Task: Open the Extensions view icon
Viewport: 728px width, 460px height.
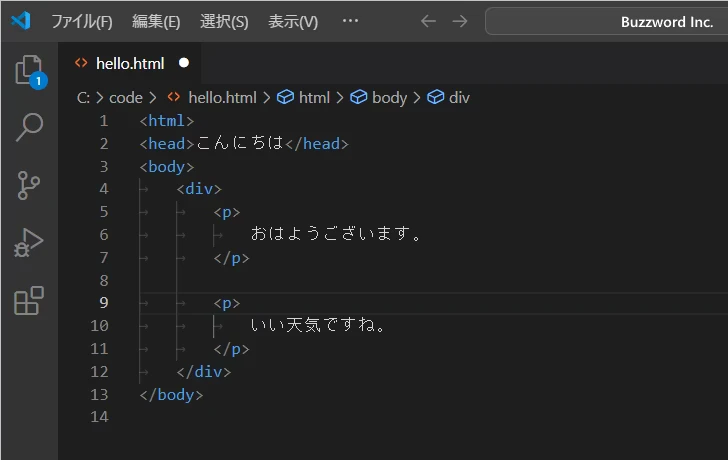Action: point(29,301)
